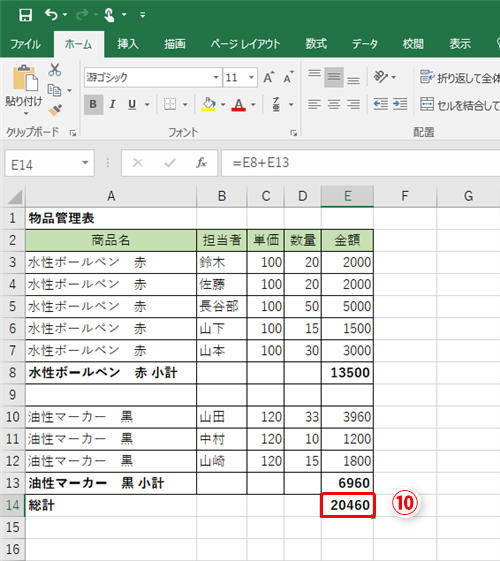
Task: Click the Cut scissors icon
Action: pyautogui.click(x=55, y=70)
